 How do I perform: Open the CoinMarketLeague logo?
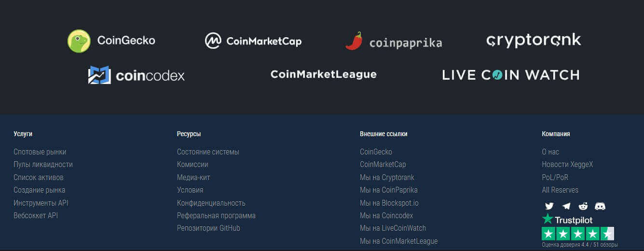click(323, 74)
